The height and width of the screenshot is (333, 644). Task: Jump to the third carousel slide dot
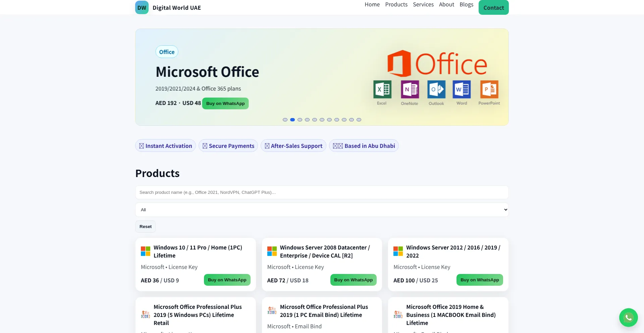point(300,120)
